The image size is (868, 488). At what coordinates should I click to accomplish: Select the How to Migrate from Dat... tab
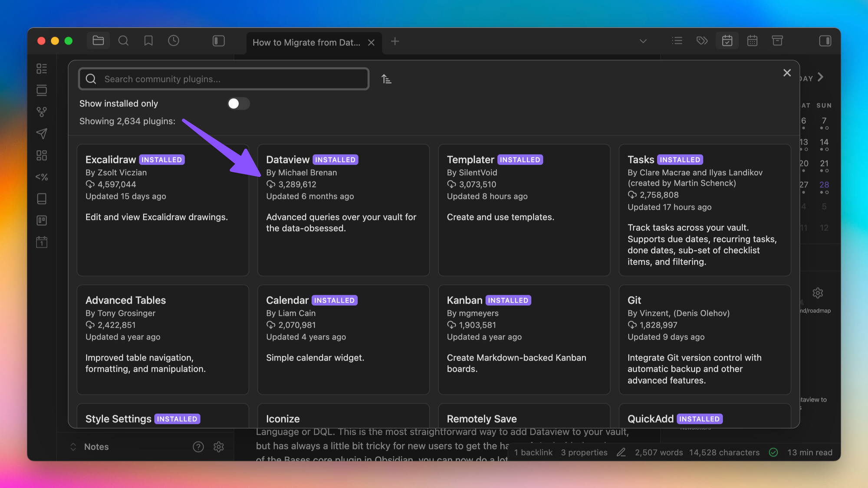point(306,43)
